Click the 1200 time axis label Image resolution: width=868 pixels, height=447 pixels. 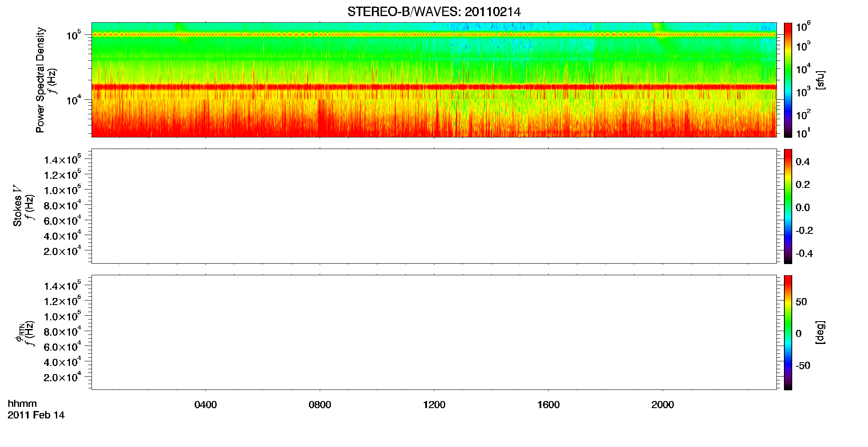434,405
